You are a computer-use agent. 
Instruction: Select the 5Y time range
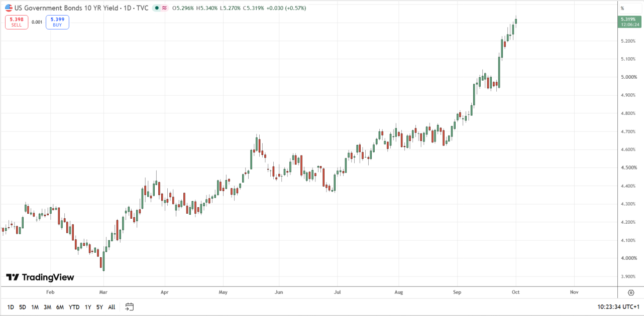pos(99,307)
